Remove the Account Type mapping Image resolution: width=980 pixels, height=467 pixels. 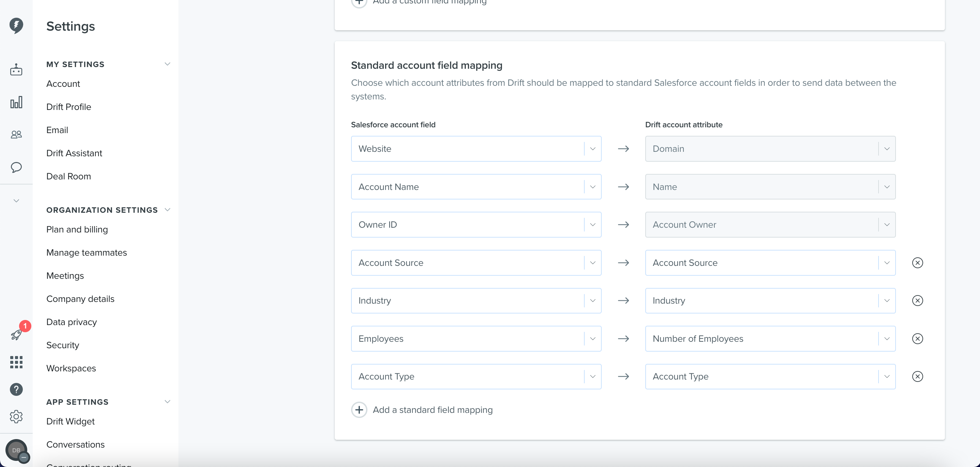point(917,376)
